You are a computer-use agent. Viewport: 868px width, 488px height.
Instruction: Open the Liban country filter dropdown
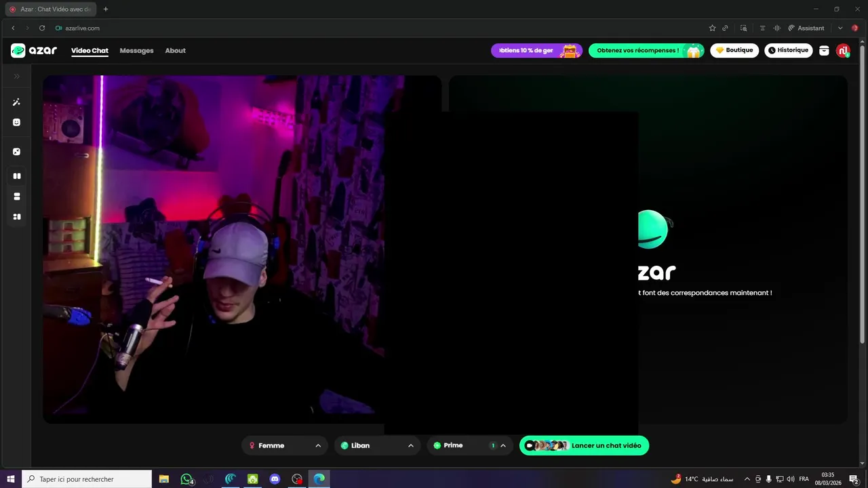(x=377, y=445)
